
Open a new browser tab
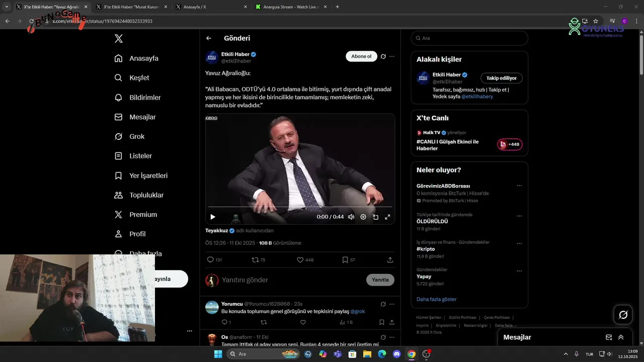click(337, 7)
